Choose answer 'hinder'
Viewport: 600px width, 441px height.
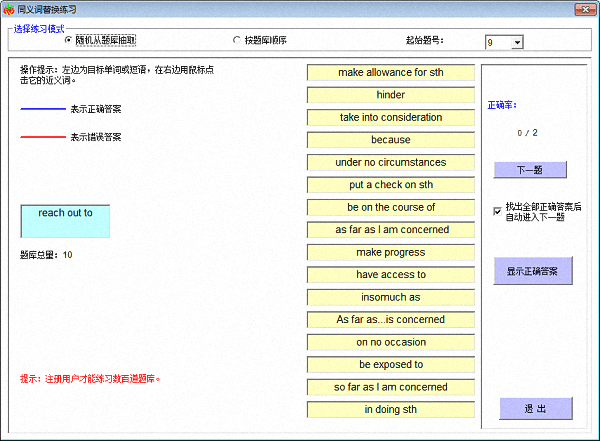pos(390,95)
